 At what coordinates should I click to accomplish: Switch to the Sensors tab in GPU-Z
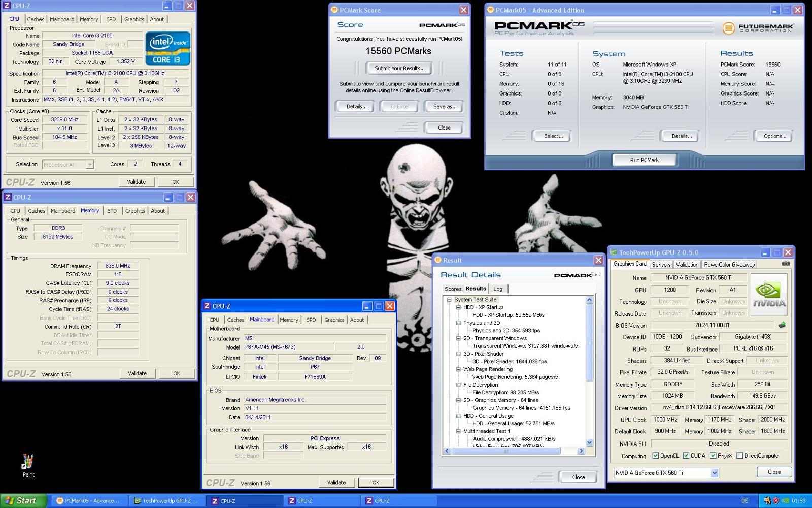tap(661, 264)
